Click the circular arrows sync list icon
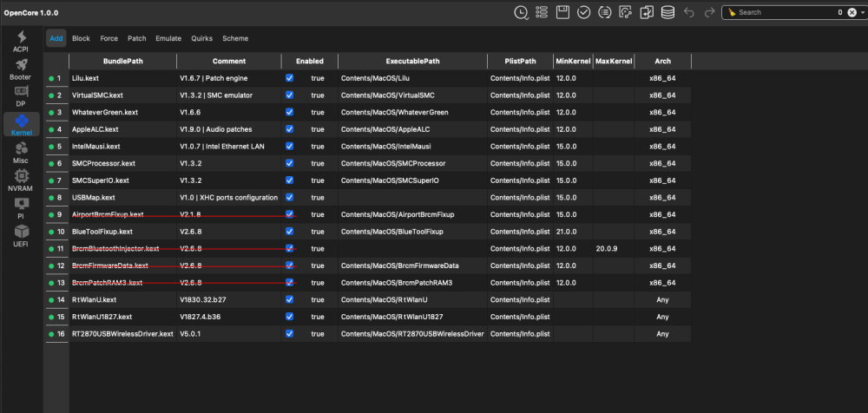868x413 pixels. coord(604,12)
